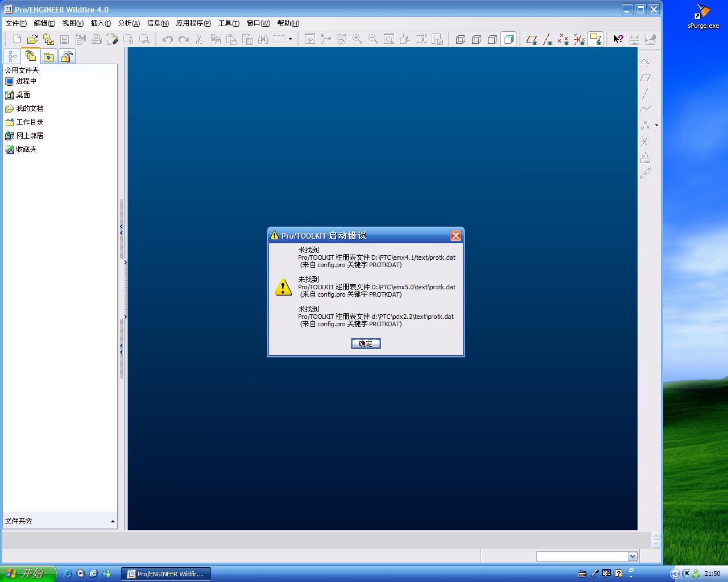Select 桌面 folder in navigator
The image size is (728, 582).
tap(18, 95)
